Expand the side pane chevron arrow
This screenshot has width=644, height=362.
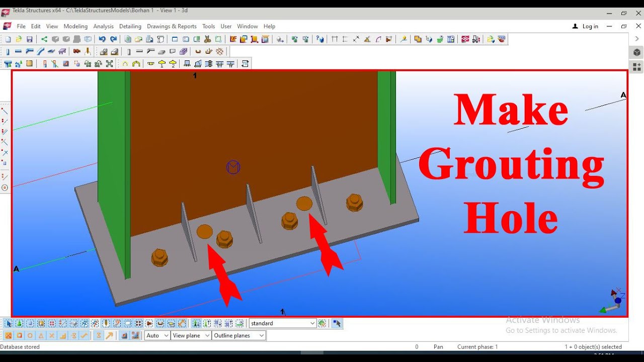coord(637,39)
